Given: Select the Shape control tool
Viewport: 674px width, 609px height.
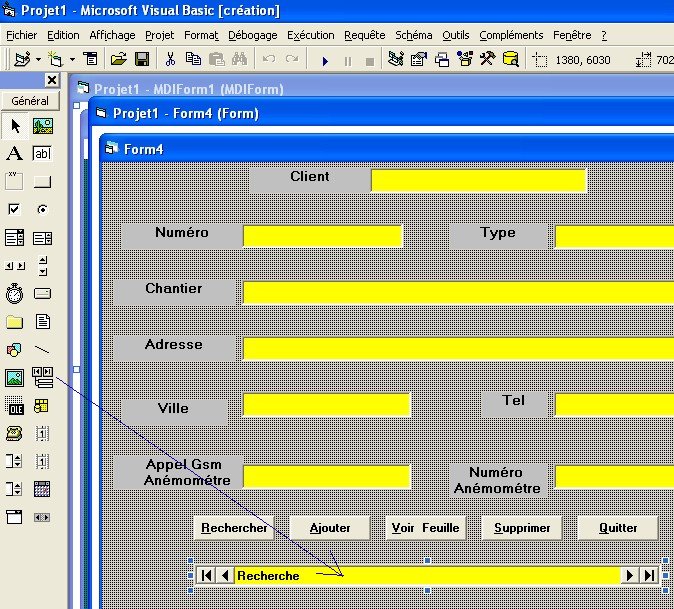Looking at the screenshot, I should click(14, 350).
